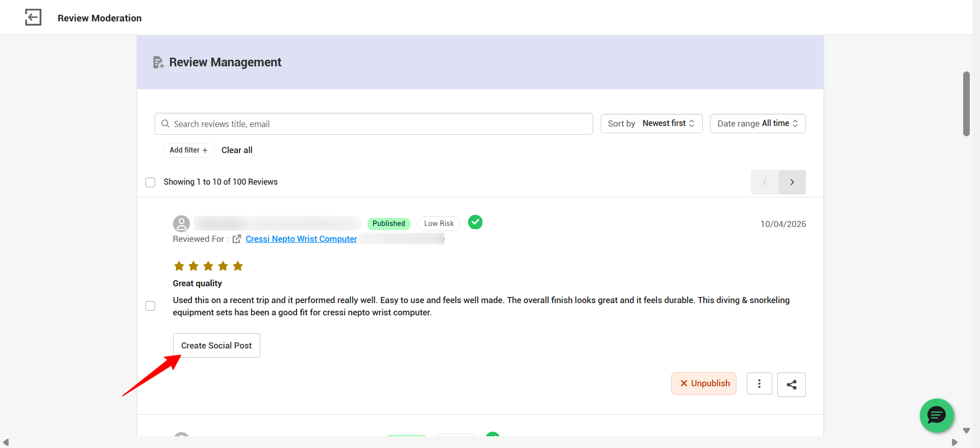Unpublish the Great quality review

pyautogui.click(x=704, y=383)
